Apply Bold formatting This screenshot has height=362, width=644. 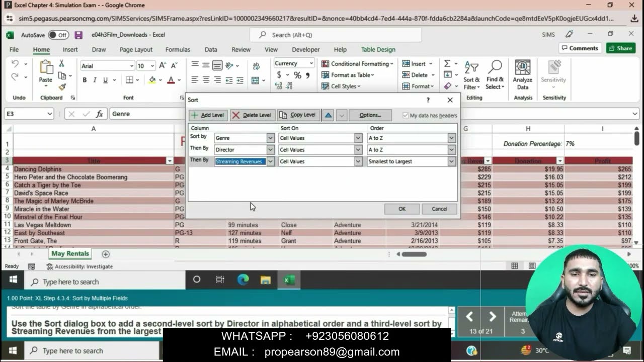coord(85,80)
